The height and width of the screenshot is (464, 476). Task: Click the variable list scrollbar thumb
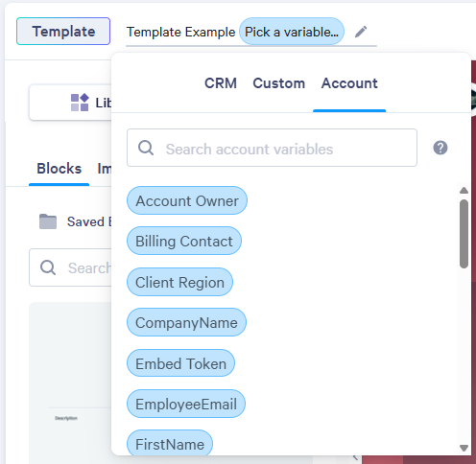click(464, 234)
